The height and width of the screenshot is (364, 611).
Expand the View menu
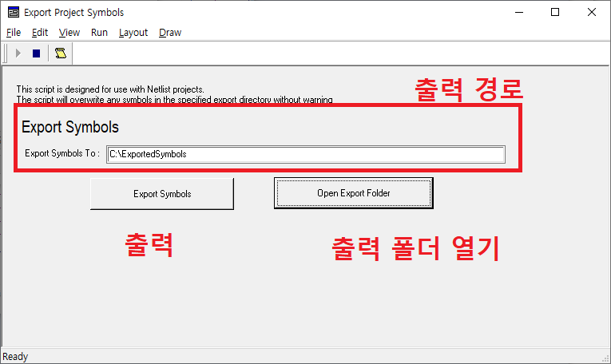point(69,33)
